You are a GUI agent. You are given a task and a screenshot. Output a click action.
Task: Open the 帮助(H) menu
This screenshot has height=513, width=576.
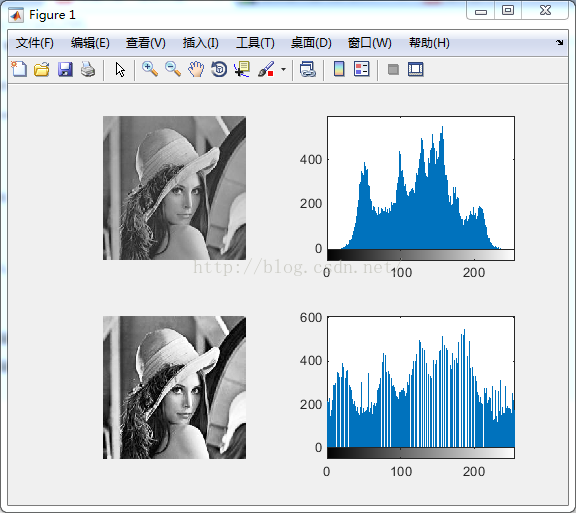tap(429, 43)
